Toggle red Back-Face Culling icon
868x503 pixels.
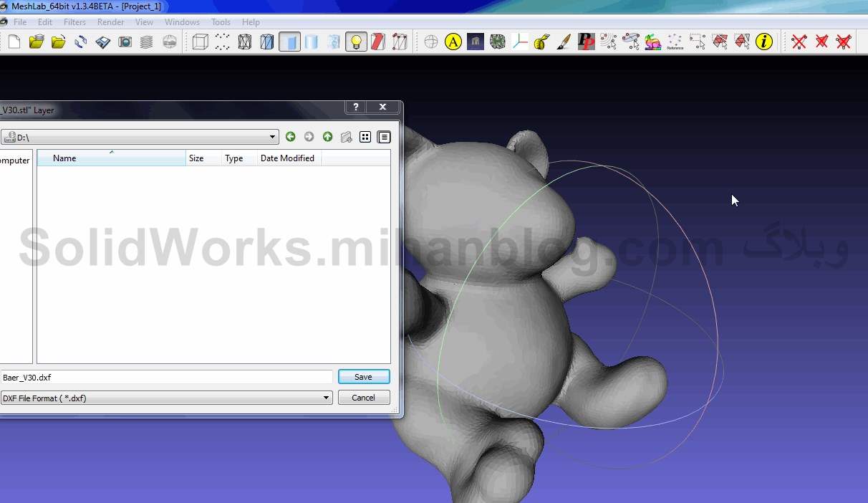tap(378, 42)
